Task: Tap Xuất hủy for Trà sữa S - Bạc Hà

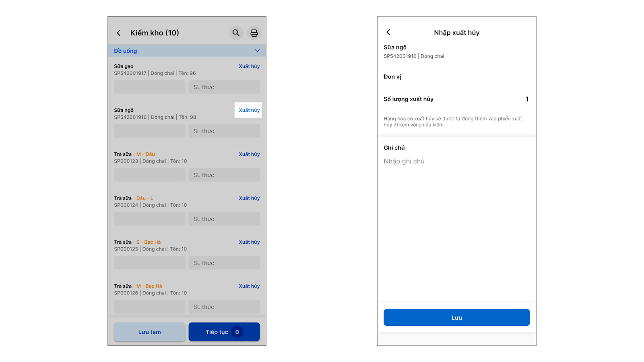Action: pyautogui.click(x=249, y=242)
